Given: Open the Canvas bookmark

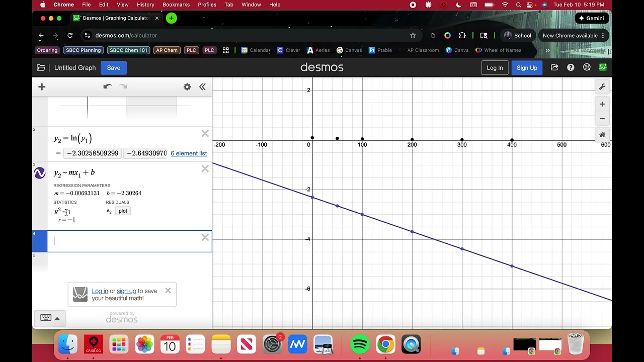Looking at the screenshot, I should pos(349,50).
